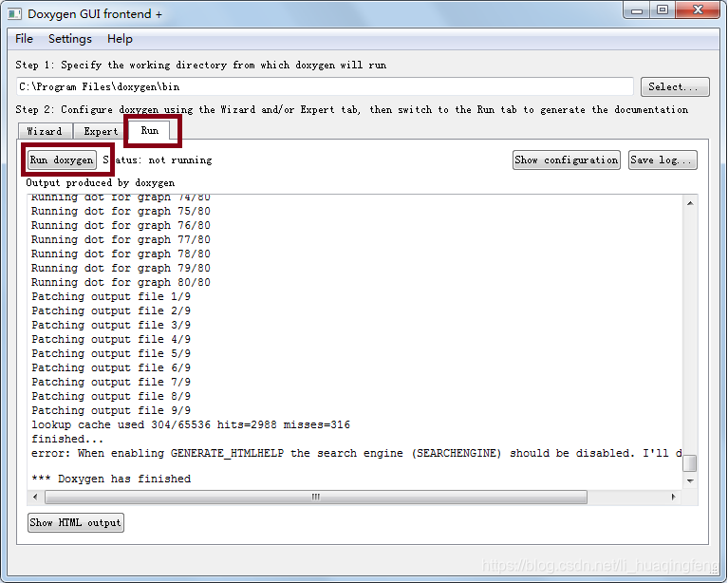Click the Save log... button
Image resolution: width=728 pixels, height=583 pixels.
663,160
